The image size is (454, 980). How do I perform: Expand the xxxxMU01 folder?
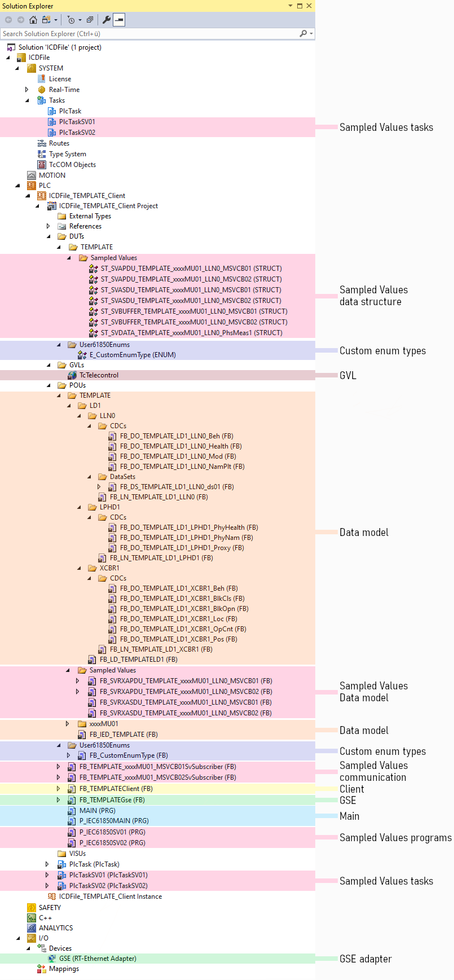(68, 724)
